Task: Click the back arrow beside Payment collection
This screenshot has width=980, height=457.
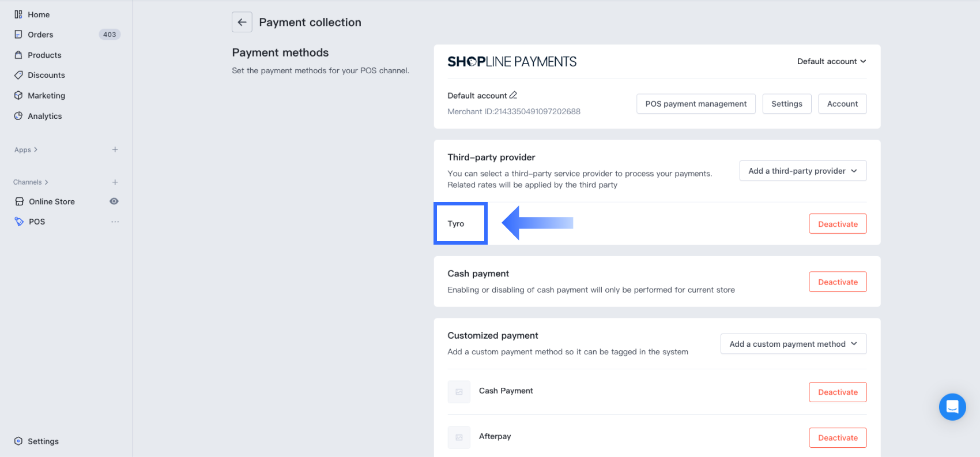Action: point(242,23)
